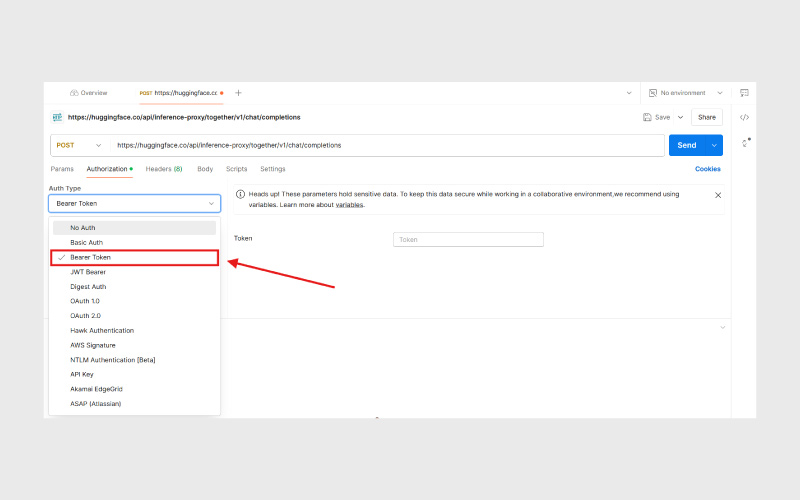Expand the POST method dropdown

pos(77,145)
